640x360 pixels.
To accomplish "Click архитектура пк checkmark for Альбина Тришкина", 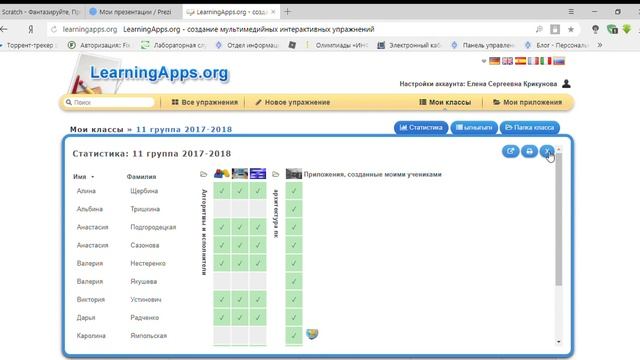I will (293, 209).
